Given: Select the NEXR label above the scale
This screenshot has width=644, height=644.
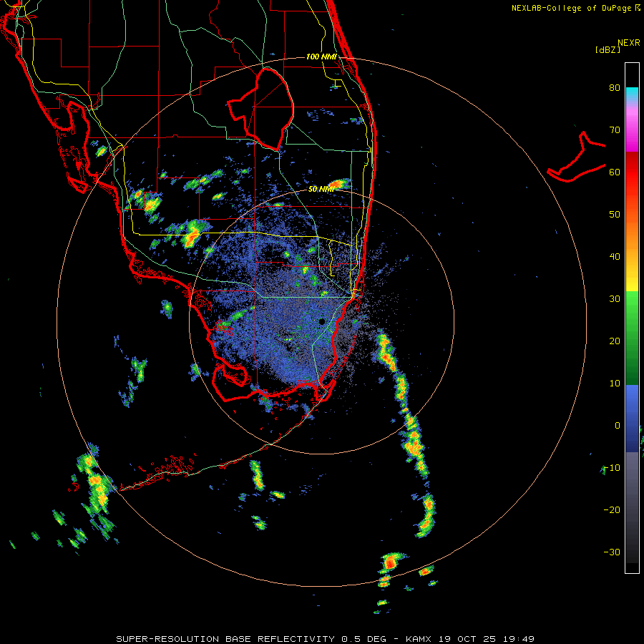Looking at the screenshot, I should tap(628, 43).
